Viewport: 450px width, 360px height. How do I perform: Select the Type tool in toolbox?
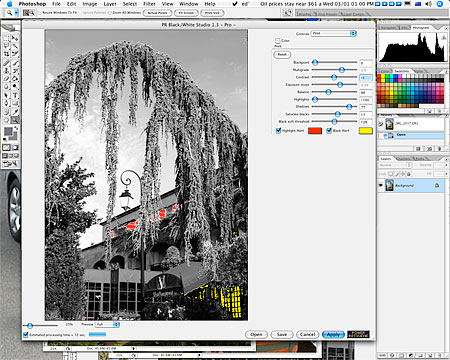[x=15, y=96]
